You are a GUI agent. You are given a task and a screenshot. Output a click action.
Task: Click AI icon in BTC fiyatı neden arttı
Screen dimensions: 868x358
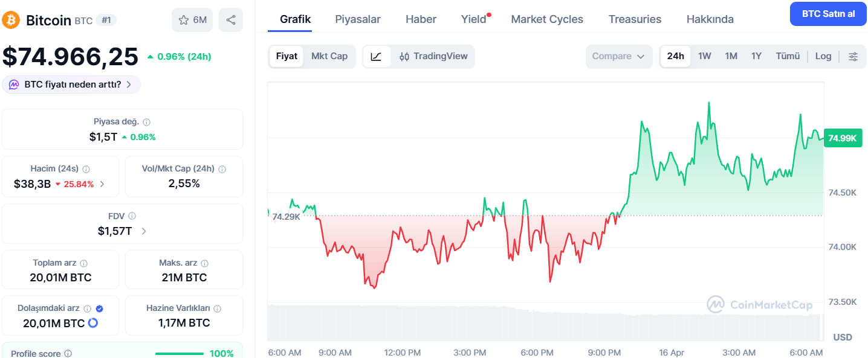[x=14, y=85]
